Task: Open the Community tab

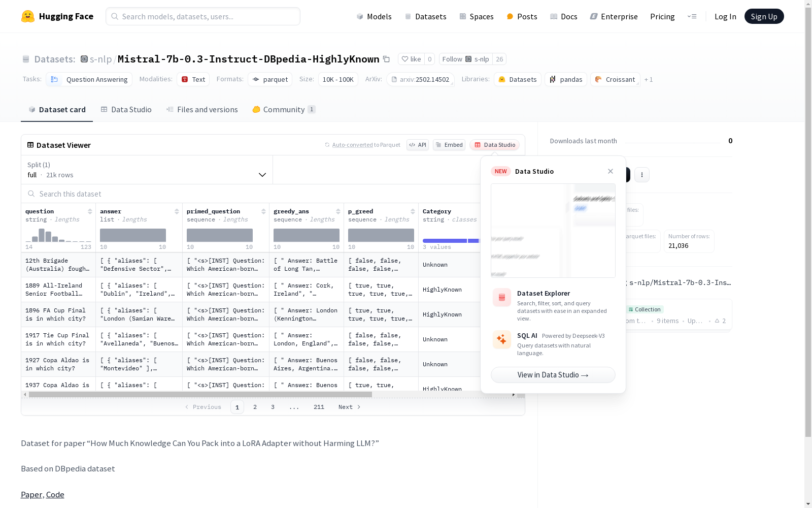Action: click(284, 110)
